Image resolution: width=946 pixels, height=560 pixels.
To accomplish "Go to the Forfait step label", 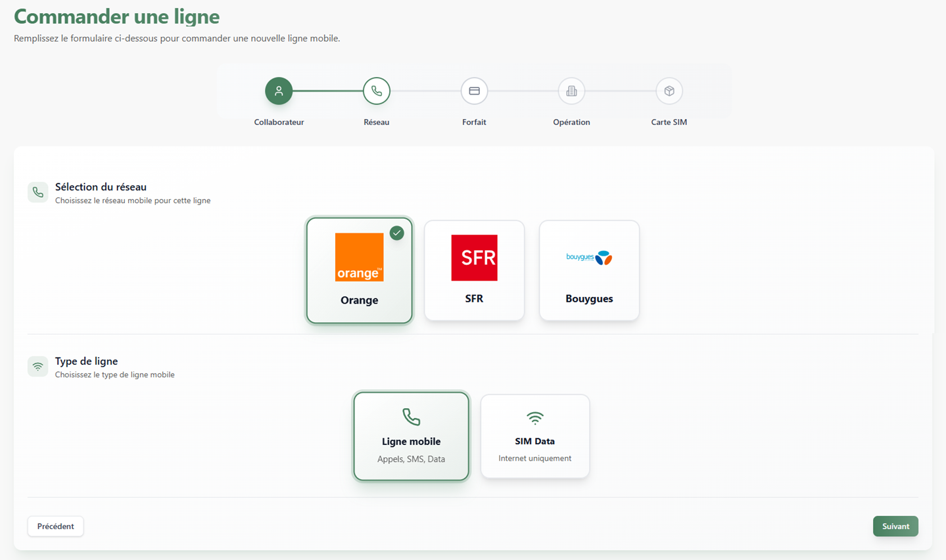I will click(474, 122).
